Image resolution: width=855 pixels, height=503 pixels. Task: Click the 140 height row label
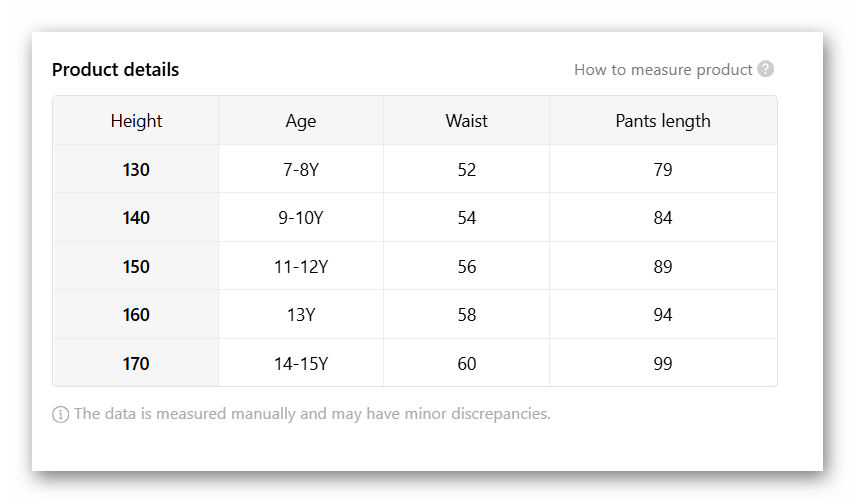[x=136, y=218]
